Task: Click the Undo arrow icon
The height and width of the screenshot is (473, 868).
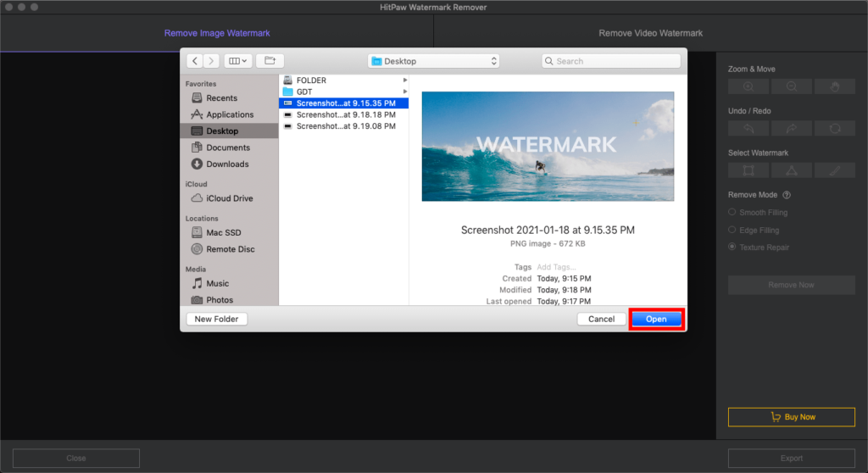Action: click(748, 129)
